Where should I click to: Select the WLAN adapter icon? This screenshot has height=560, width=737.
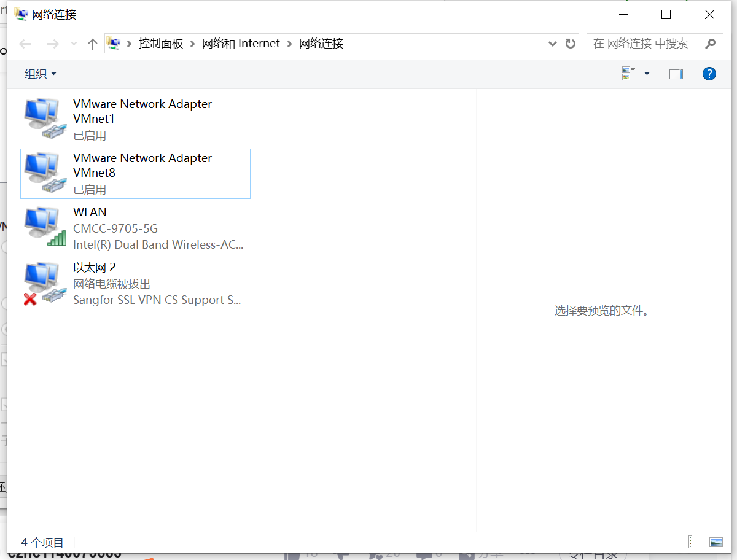click(x=45, y=226)
